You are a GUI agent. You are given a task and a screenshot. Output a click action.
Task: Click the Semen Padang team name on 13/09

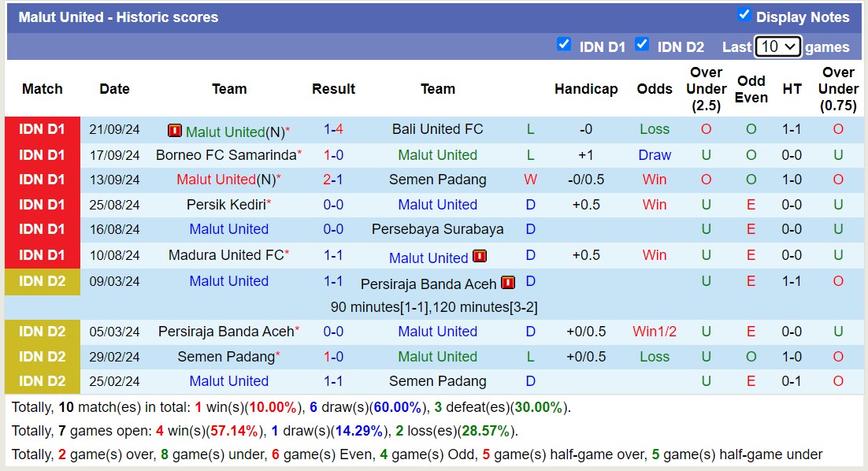coord(438,180)
